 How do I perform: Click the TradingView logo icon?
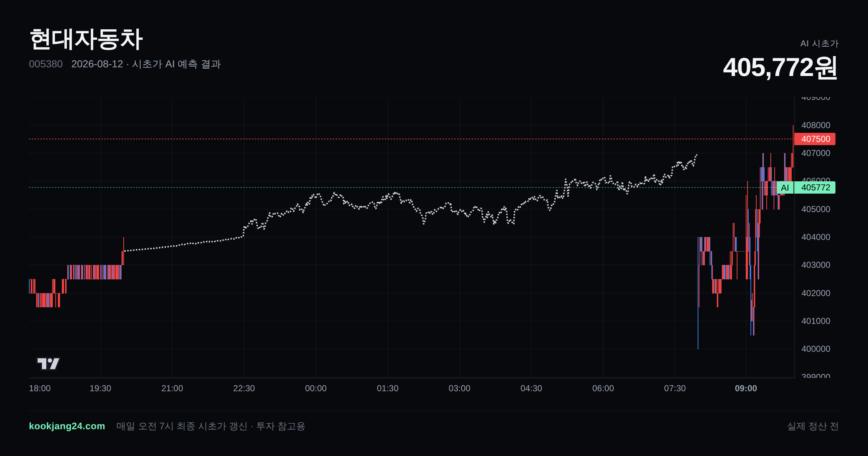48,363
